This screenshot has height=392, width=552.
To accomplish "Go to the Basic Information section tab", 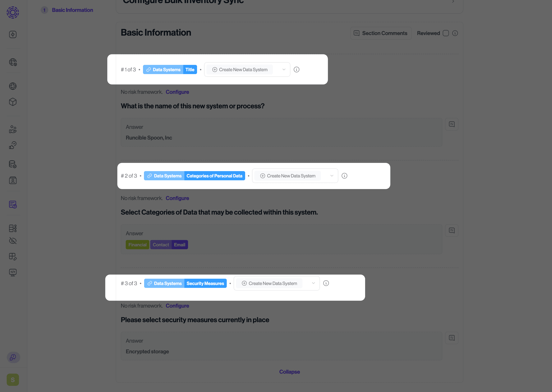I will tap(72, 10).
